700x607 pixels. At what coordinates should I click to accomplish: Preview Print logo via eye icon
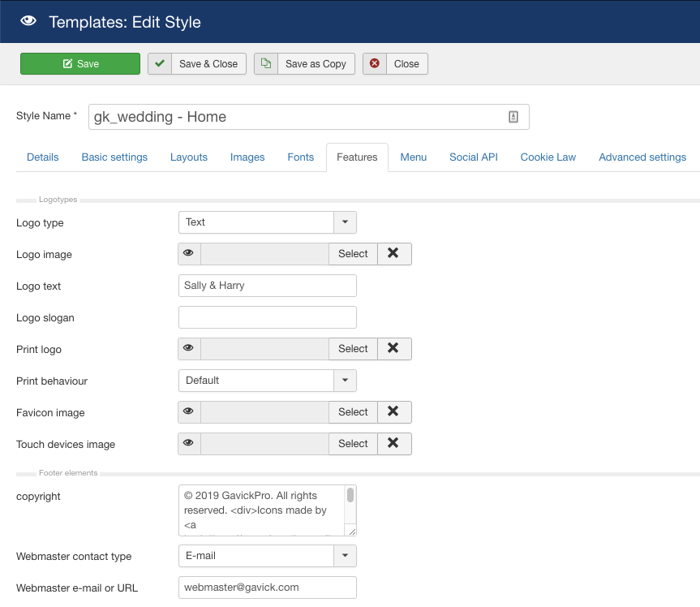[189, 349]
